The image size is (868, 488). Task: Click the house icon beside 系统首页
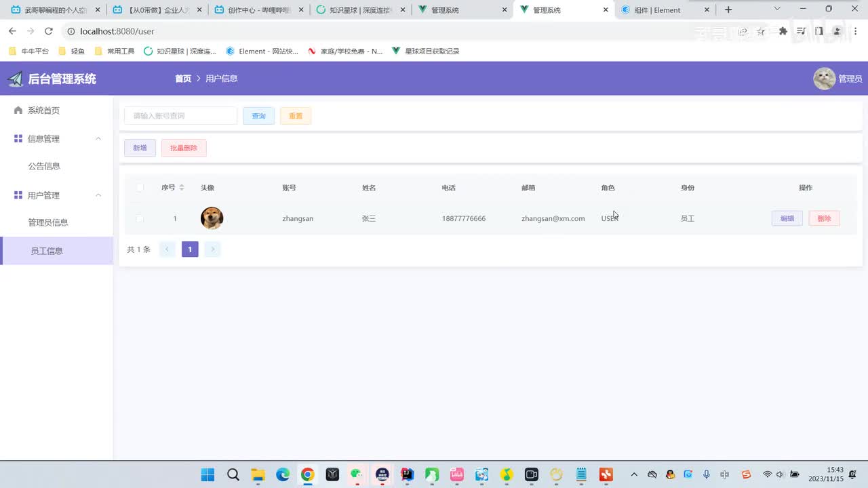(x=18, y=110)
